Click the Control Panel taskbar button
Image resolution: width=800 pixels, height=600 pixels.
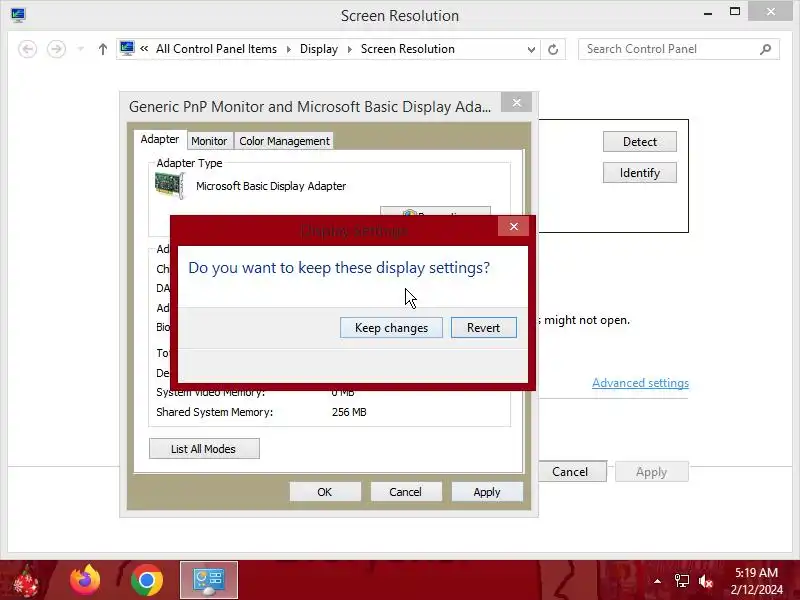209,580
